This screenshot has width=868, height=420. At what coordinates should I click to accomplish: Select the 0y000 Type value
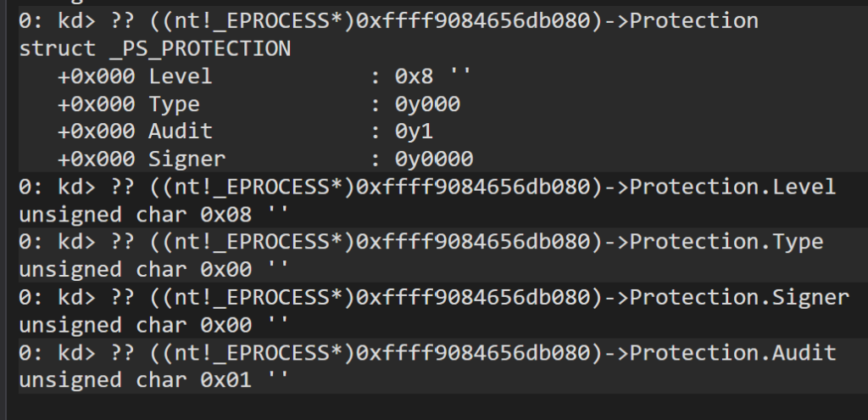(x=427, y=104)
